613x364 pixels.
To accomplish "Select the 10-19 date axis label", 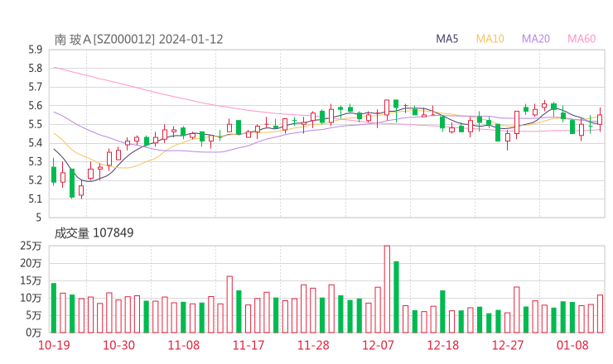I will coord(54,345).
